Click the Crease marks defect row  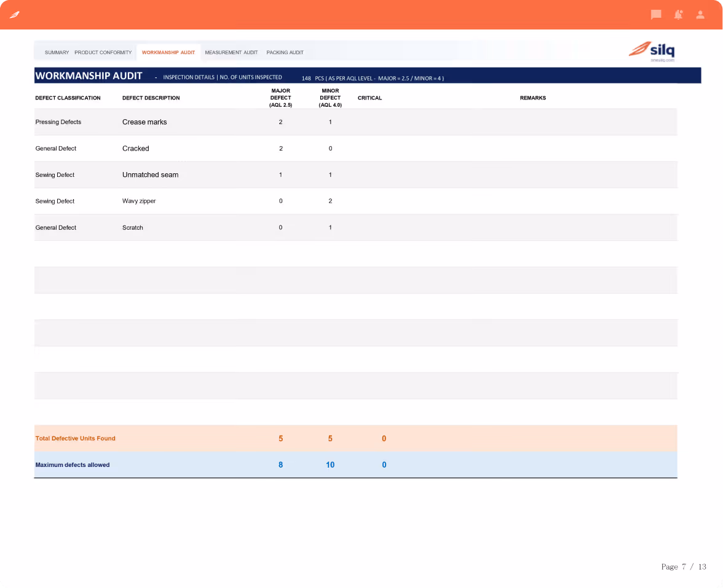(355, 122)
